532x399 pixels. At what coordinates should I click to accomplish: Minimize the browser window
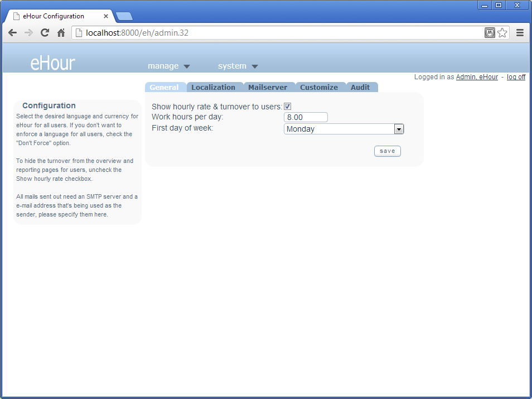(485, 6)
